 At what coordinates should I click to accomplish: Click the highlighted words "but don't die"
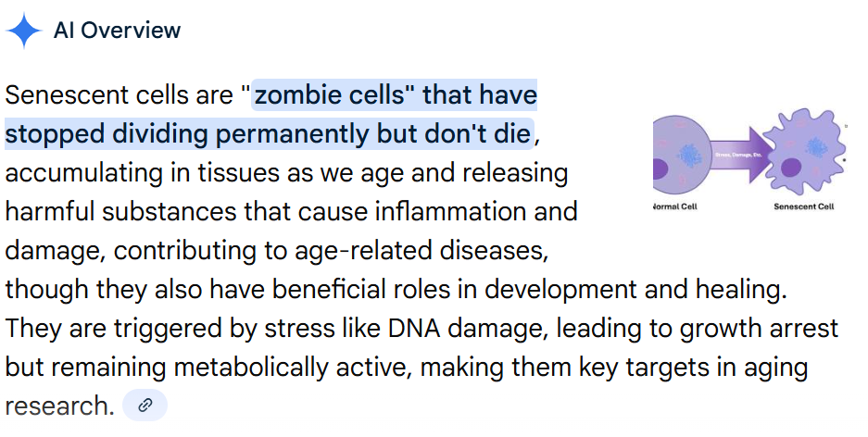[452, 133]
